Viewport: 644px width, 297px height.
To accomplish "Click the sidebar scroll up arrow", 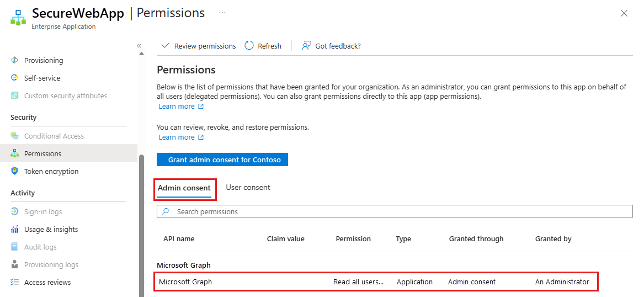I will [x=141, y=54].
